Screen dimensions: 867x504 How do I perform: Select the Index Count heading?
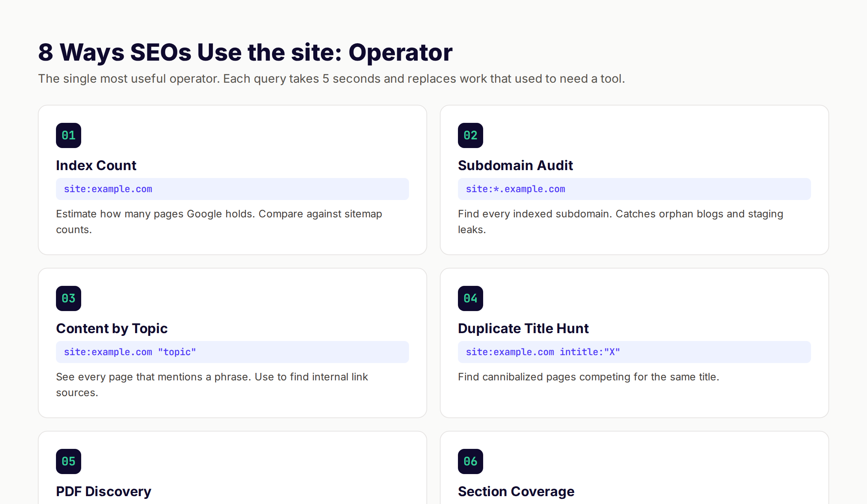click(x=96, y=165)
